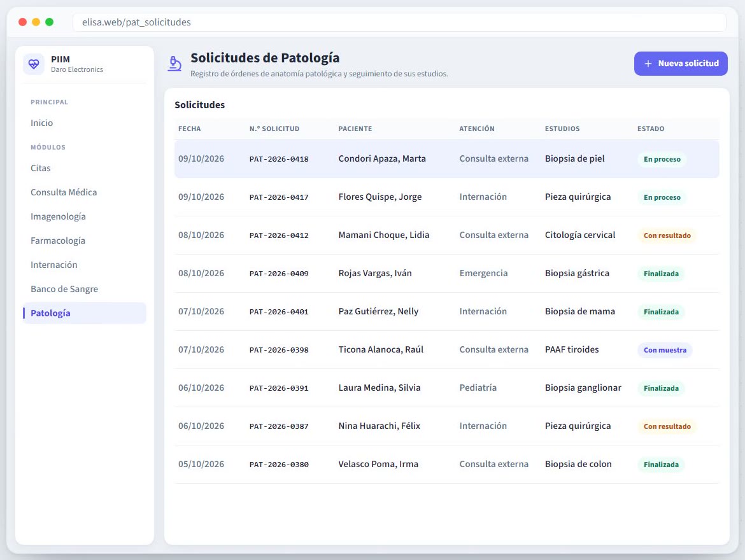
Task: Select request PAT-2026-0409
Action: pos(279,274)
